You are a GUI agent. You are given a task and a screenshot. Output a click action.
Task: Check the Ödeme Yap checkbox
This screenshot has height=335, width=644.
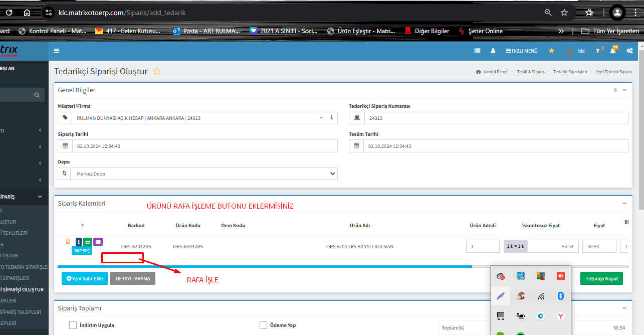point(264,325)
